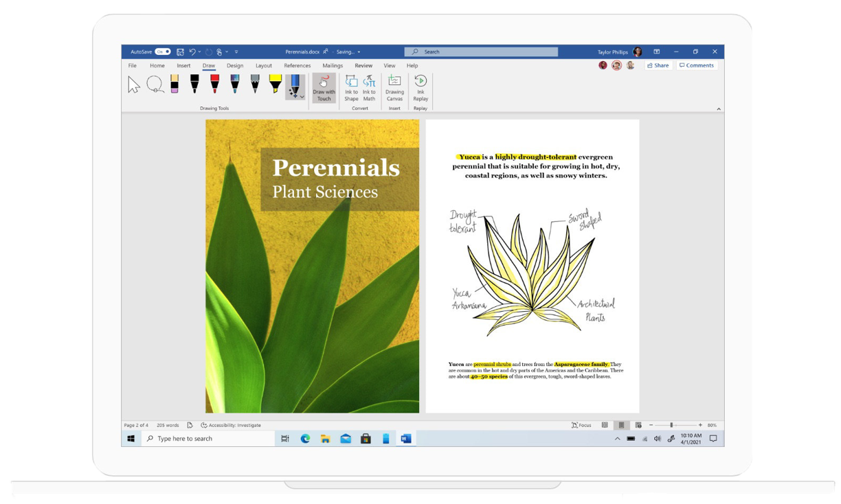The width and height of the screenshot is (841, 504).
Task: Click the Share button
Action: 658,65
